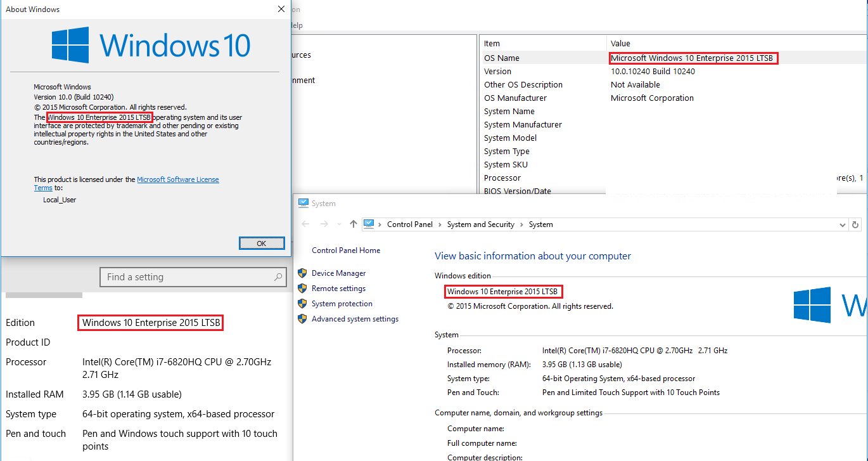Open the address bar history dropdown chevron
The image size is (868, 461).
tap(843, 224)
